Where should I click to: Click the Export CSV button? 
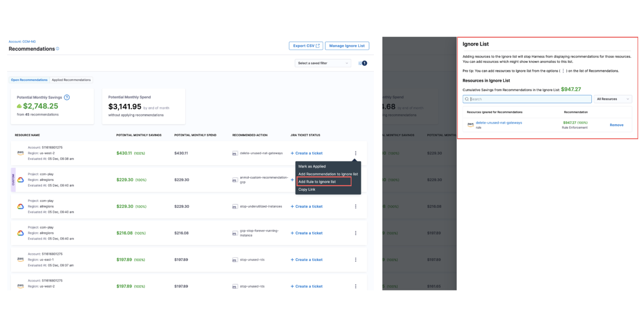pos(306,46)
